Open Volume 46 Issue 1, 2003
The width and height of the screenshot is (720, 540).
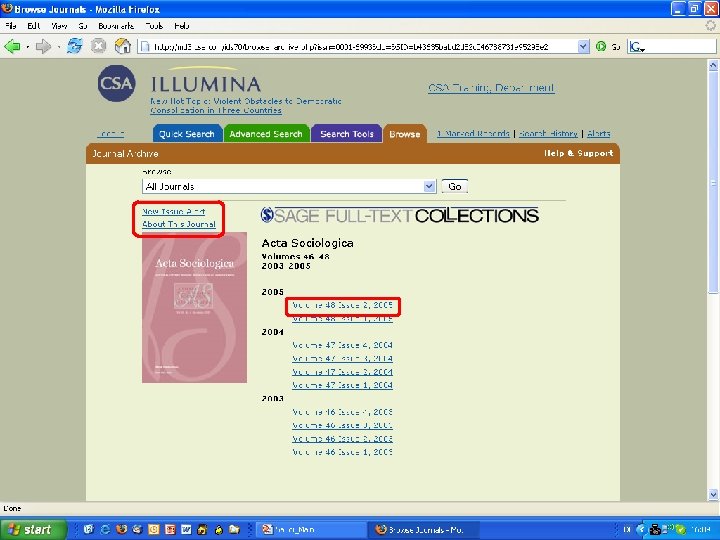point(343,452)
